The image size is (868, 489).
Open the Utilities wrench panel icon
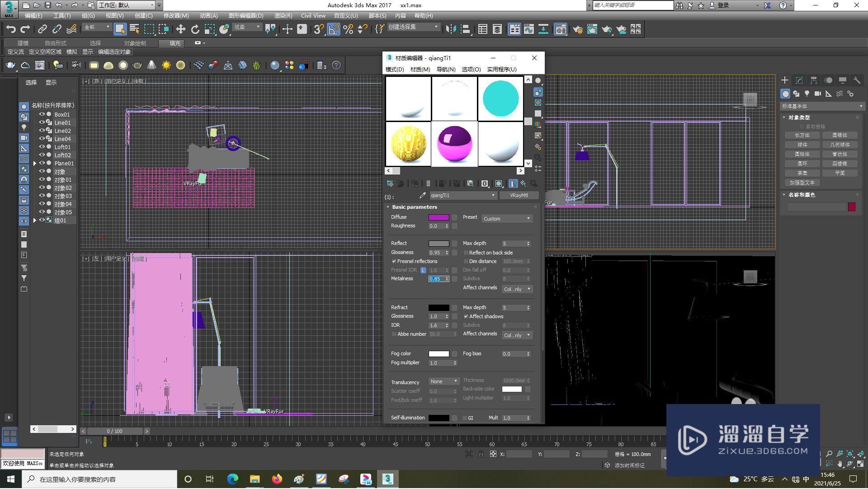[857, 80]
